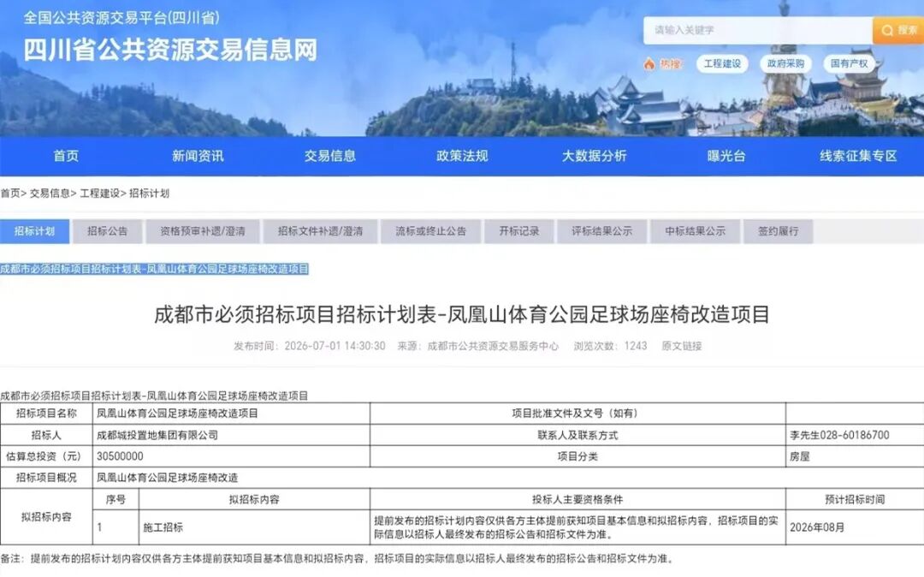
Task: Click the 招标项目概况 label cell
Action: (46, 478)
